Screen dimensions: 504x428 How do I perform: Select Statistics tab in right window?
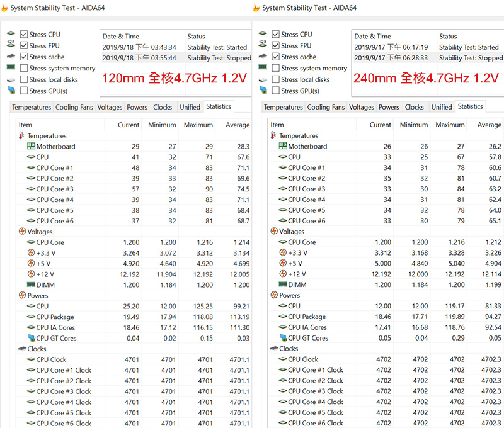tap(470, 106)
